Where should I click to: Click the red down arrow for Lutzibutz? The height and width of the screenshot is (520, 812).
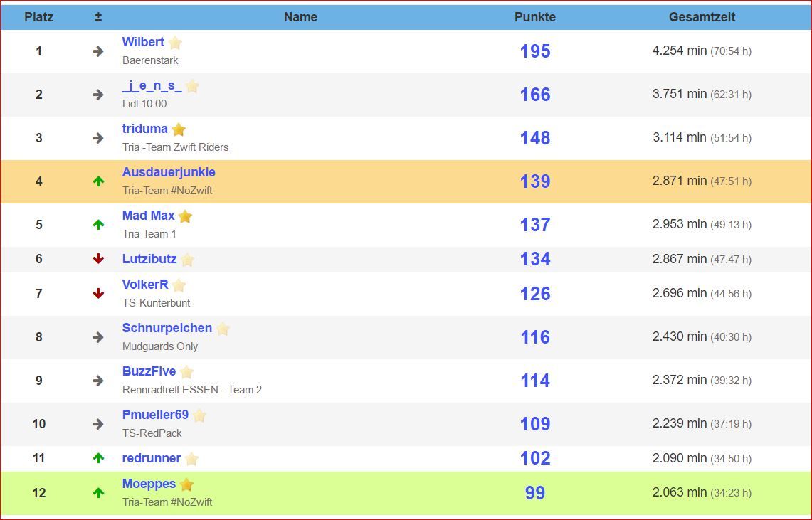pos(98,259)
